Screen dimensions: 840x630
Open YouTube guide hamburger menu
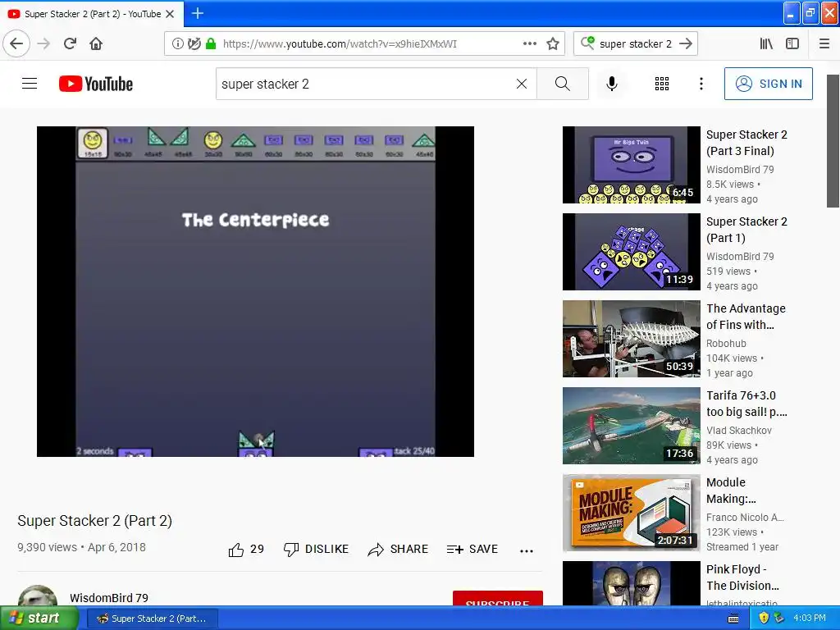(30, 84)
